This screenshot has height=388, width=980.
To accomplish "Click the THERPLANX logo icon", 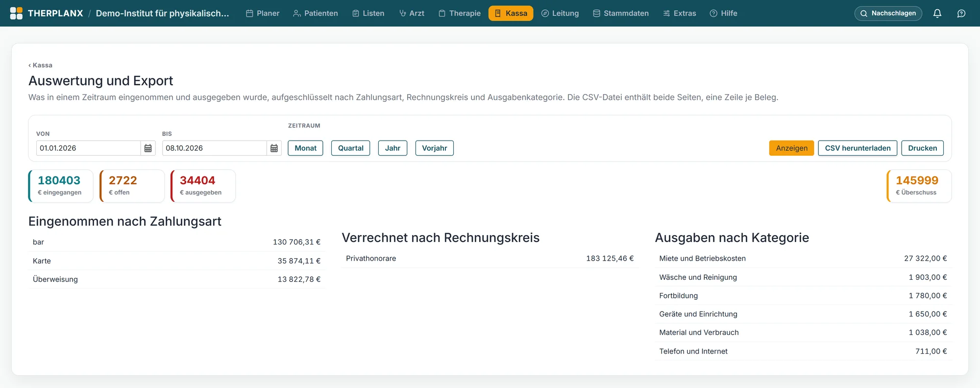I will 16,13.
